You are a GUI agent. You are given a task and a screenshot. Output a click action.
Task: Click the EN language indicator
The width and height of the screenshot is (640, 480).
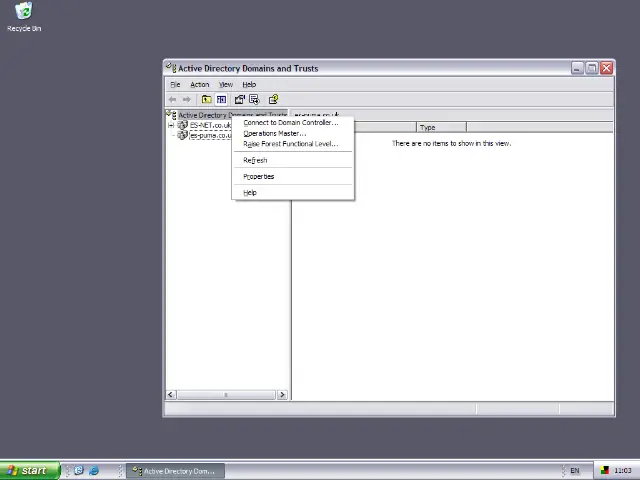(575, 471)
